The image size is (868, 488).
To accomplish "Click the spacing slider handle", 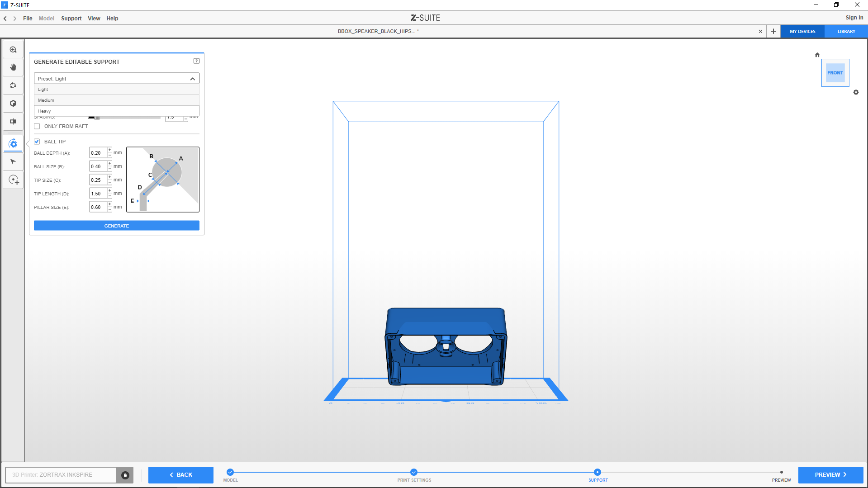I will (97, 118).
